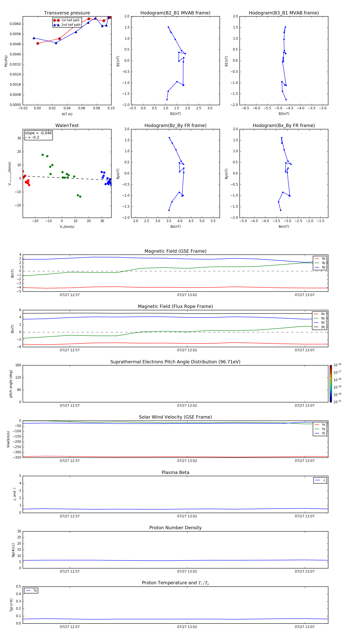This screenshot has width=351, height=644.
Task: Select the '1st half path' legend entry
Action: point(67,20)
